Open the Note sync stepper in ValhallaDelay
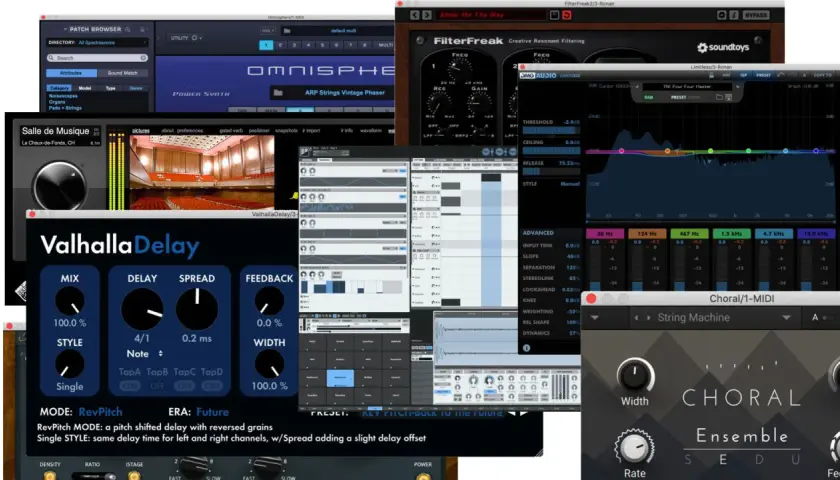Image resolution: width=840 pixels, height=480 pixels. coord(145,354)
